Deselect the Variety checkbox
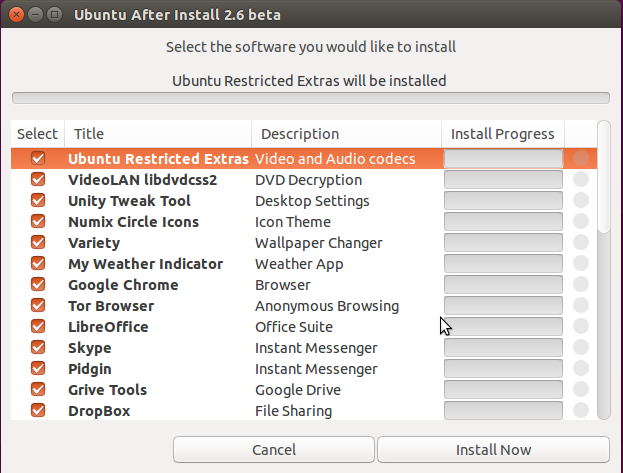This screenshot has height=473, width=623. (x=38, y=242)
